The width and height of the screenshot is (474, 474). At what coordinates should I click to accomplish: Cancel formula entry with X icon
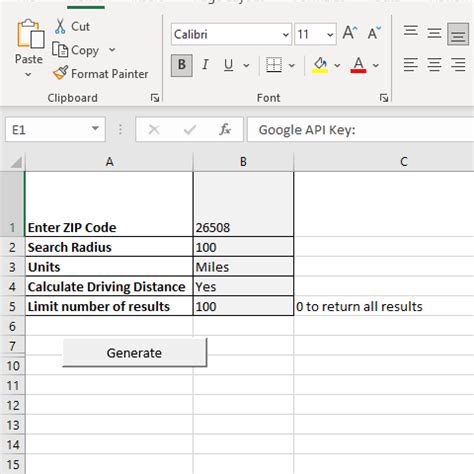coord(154,129)
